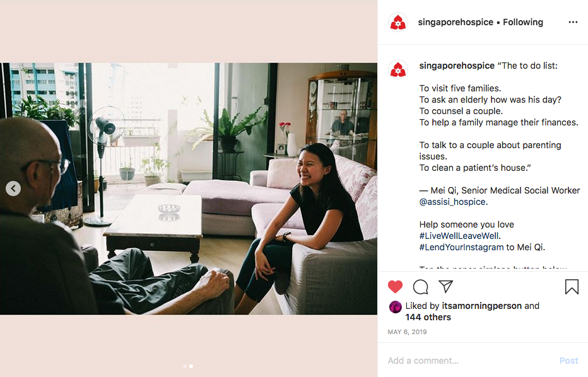The width and height of the screenshot is (588, 377).
Task: Open the #LiveWellLeaveWell hashtag
Action: coord(459,236)
